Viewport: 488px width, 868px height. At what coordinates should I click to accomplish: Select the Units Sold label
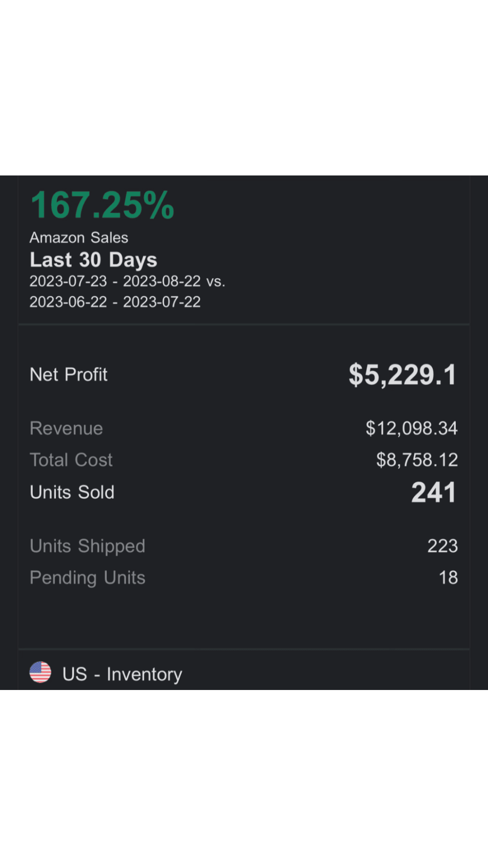coord(72,492)
